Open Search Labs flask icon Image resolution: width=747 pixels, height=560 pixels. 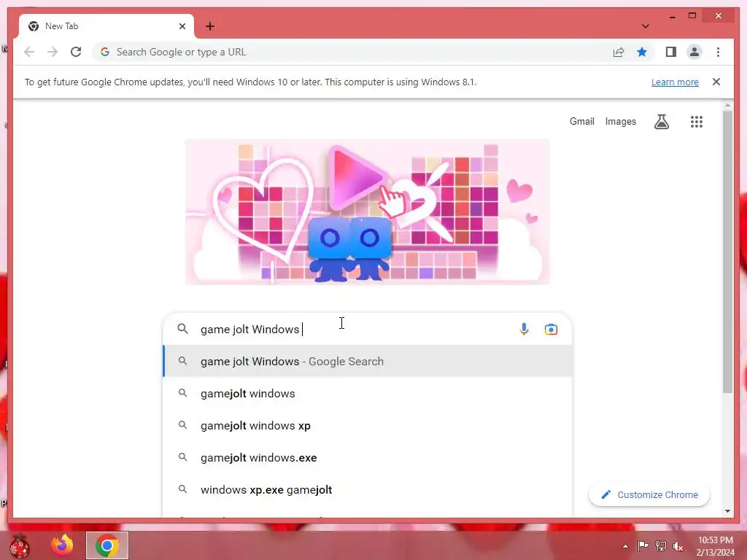click(661, 122)
